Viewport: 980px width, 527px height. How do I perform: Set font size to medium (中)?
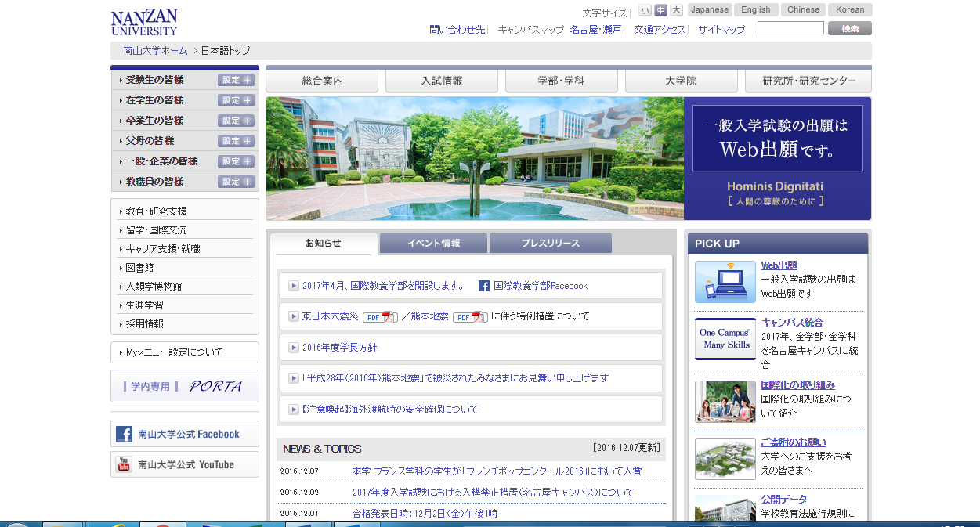click(x=661, y=10)
